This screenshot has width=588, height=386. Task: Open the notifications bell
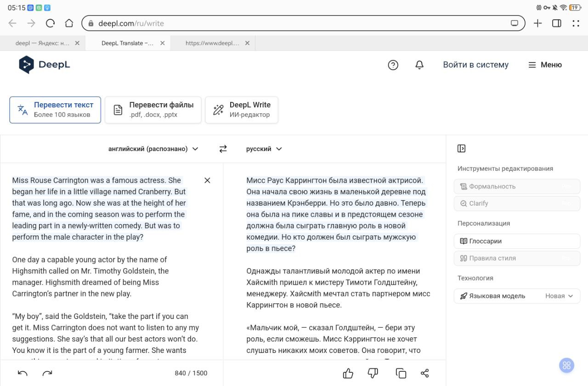tap(419, 65)
